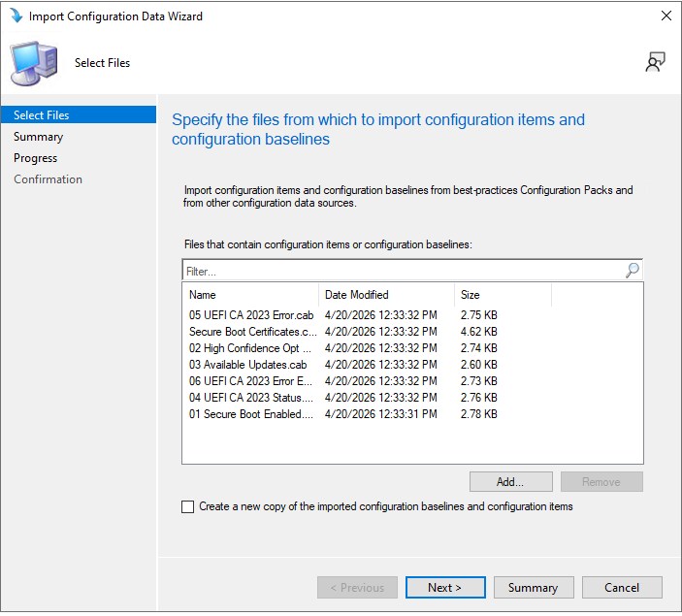The height and width of the screenshot is (616, 682).
Task: Open the Select Files wizard step
Action: point(42,115)
